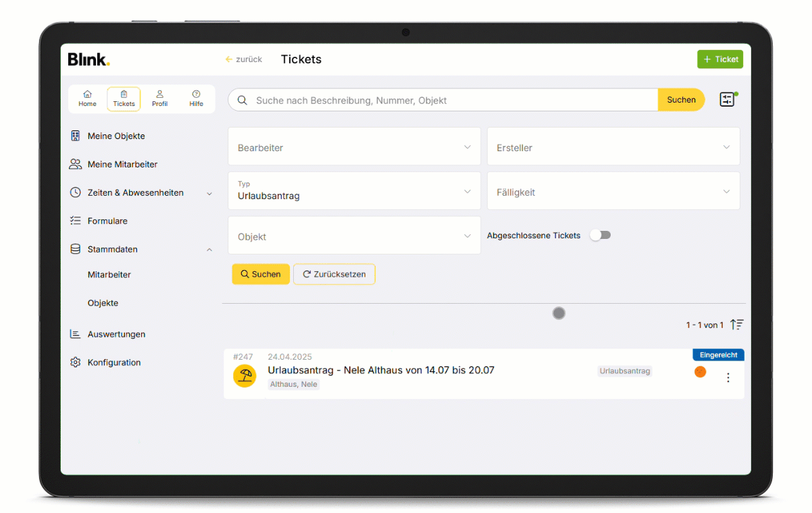Open the Fälligkeit dropdown

pos(613,192)
